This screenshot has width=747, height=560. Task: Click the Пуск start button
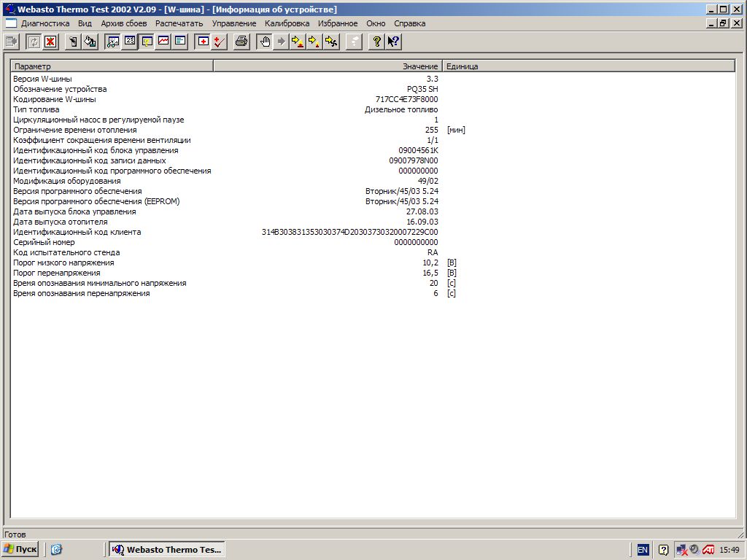[x=20, y=550]
